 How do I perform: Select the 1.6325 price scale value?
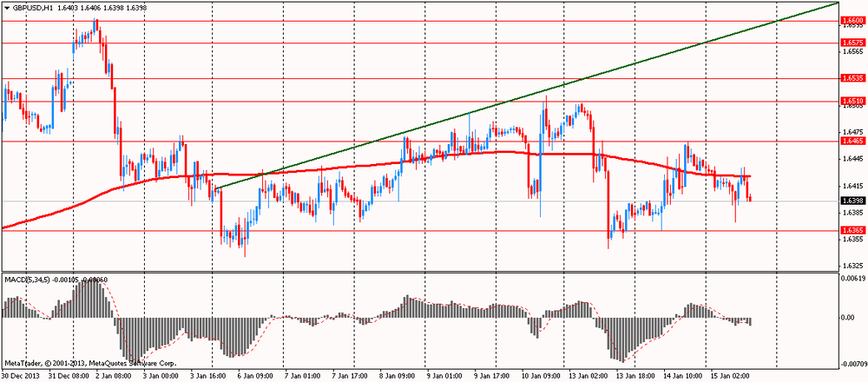click(852, 267)
